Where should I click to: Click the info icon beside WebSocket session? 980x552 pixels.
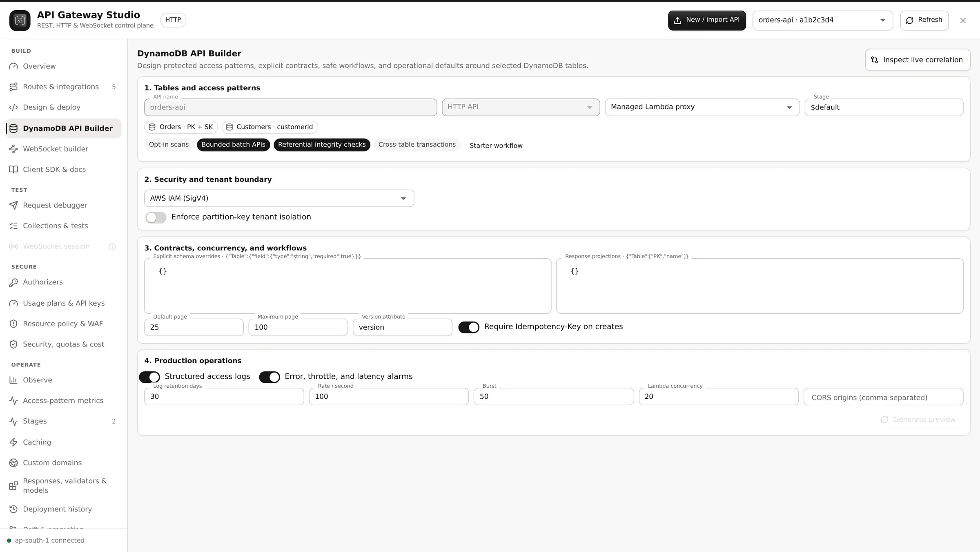[112, 246]
